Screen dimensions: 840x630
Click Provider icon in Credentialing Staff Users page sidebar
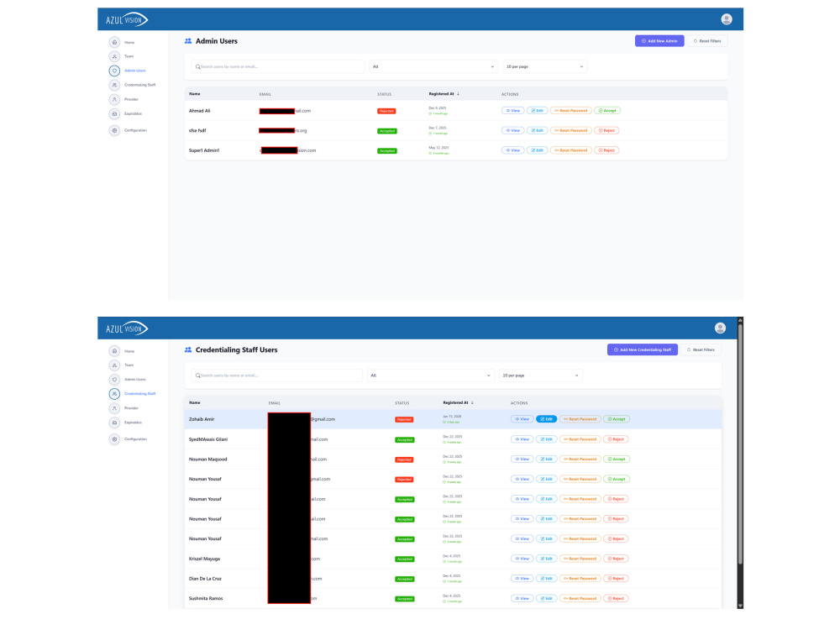pyautogui.click(x=114, y=408)
